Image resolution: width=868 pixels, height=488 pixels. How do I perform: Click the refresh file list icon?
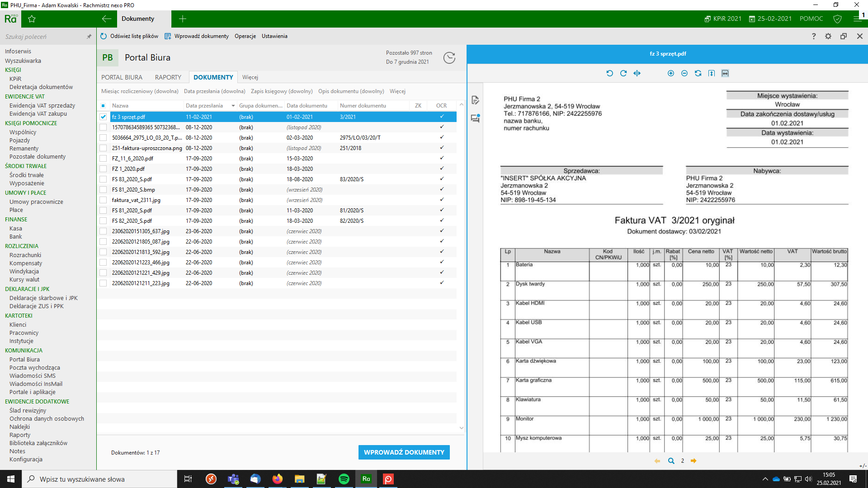click(x=104, y=36)
